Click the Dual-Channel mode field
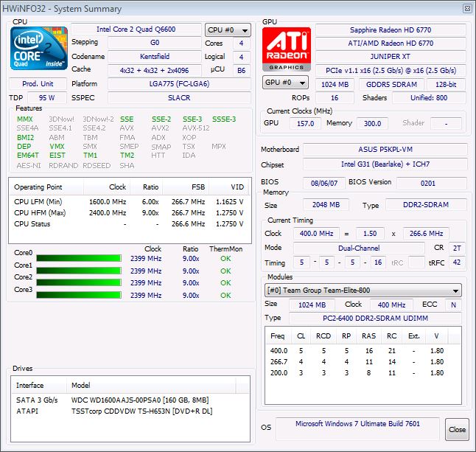 [359, 248]
